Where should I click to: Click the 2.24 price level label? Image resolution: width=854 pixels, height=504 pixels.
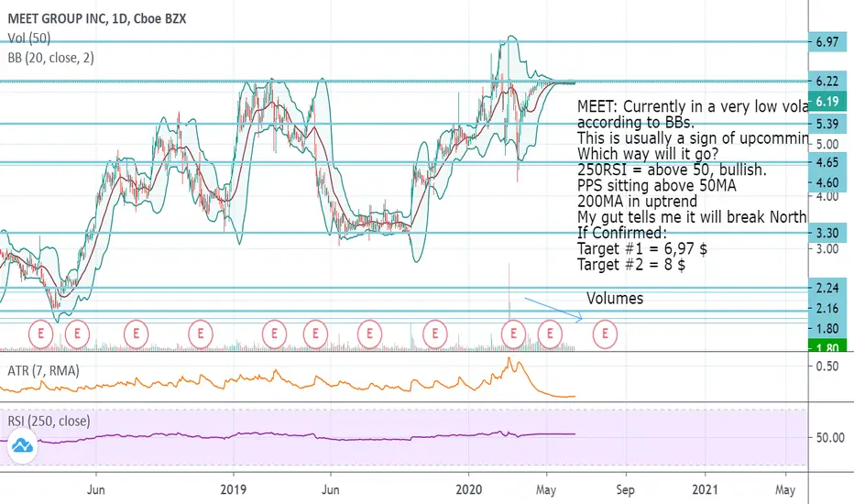click(x=827, y=289)
